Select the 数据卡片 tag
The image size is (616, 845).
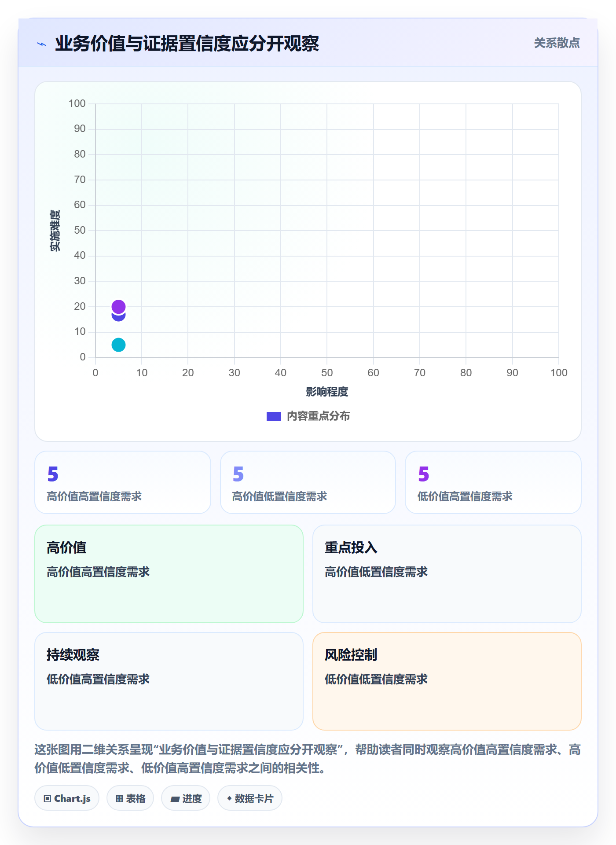click(249, 798)
